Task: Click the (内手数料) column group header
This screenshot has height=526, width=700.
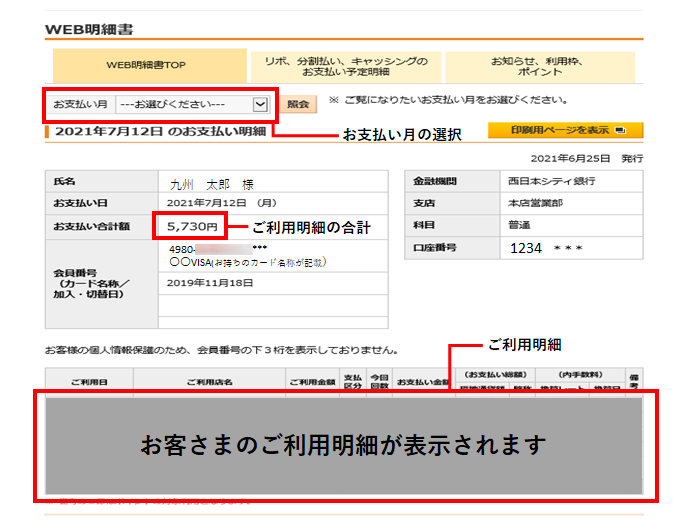Action: point(580,375)
